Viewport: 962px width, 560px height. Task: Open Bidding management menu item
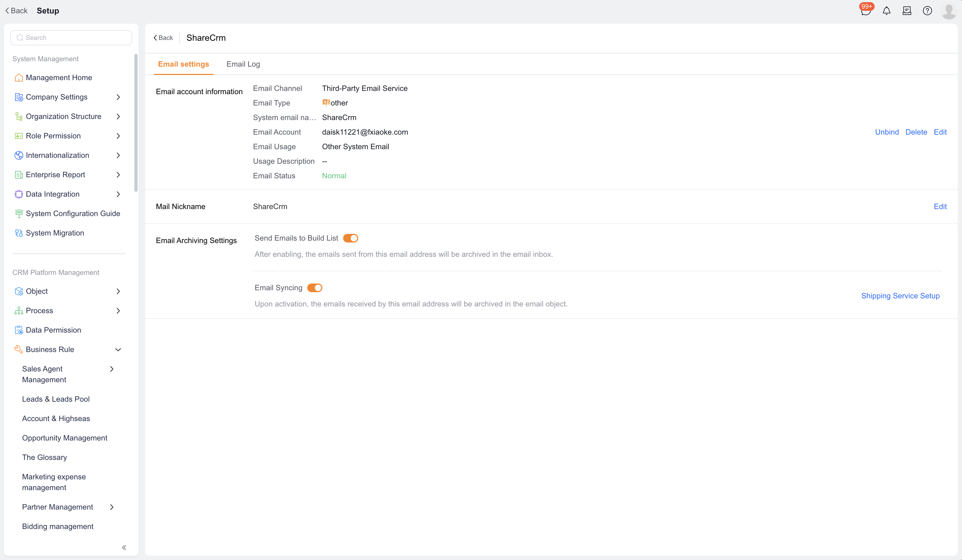58,526
